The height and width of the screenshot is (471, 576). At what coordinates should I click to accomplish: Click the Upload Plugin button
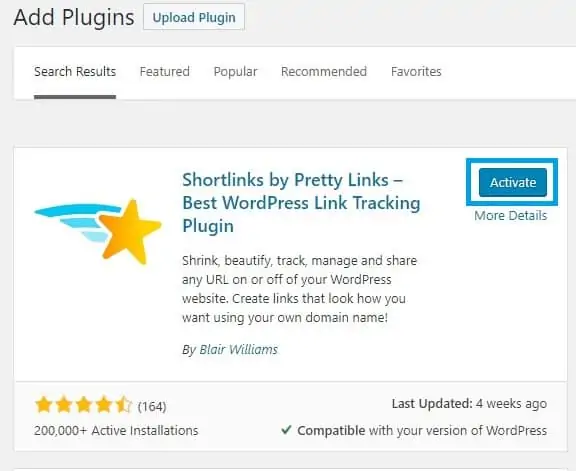coord(194,17)
